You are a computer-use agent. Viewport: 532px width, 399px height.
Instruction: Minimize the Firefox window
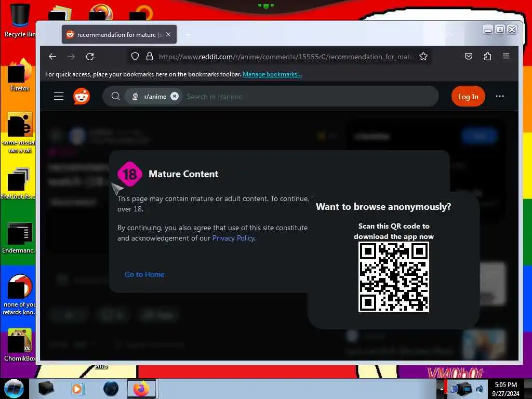[488, 30]
